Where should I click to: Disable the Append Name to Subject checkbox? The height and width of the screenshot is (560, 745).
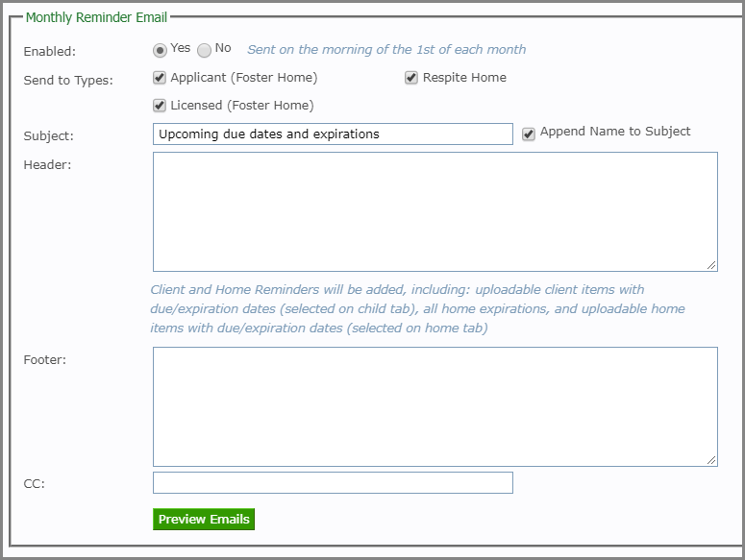[x=529, y=134]
